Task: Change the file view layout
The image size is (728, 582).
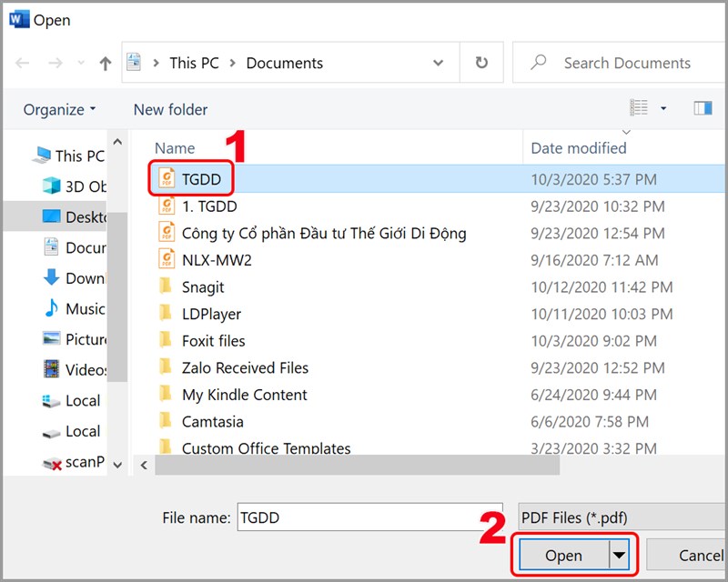Action: point(639,107)
